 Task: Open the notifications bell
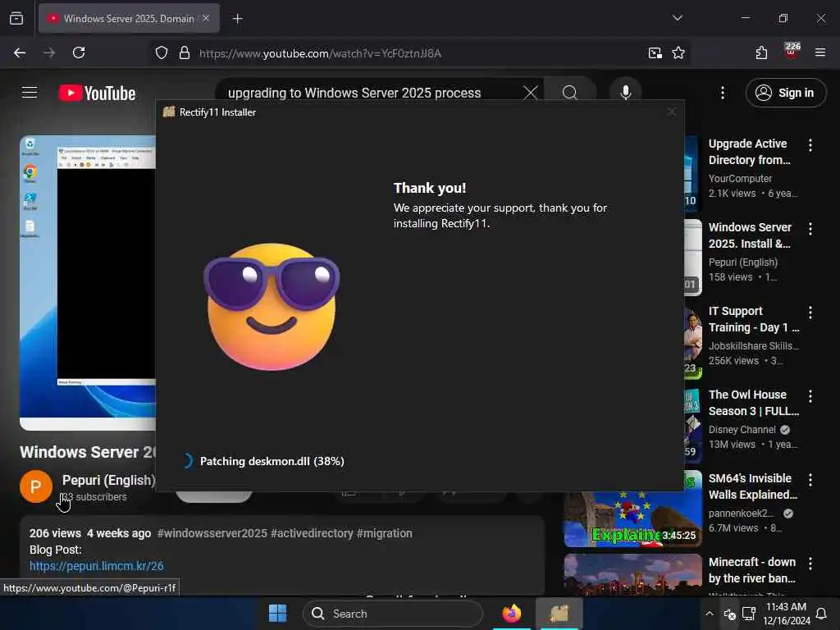pyautogui.click(x=820, y=614)
